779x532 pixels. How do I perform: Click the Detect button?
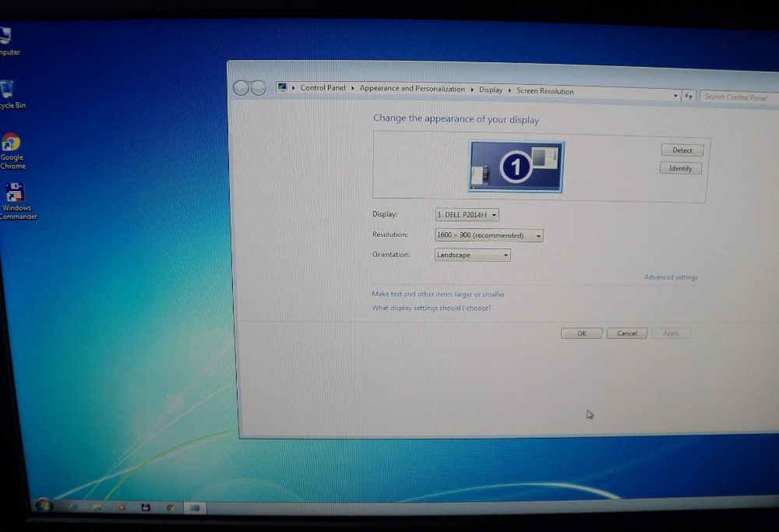tap(682, 150)
